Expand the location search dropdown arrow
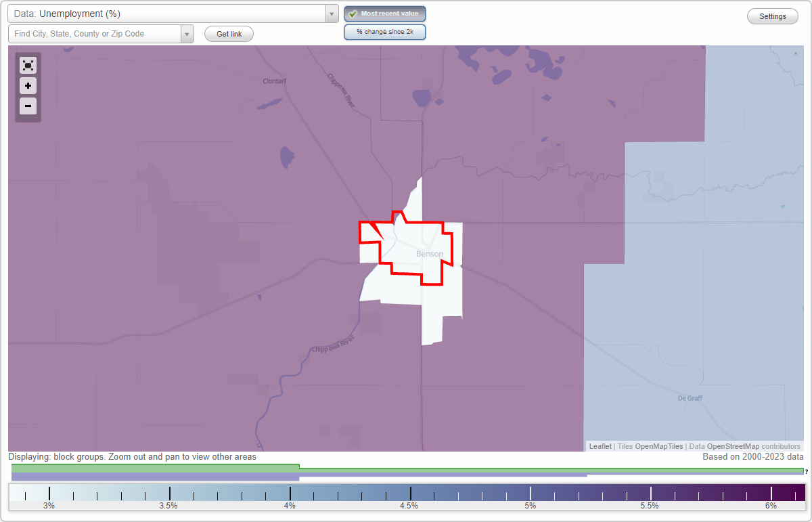 coord(187,33)
